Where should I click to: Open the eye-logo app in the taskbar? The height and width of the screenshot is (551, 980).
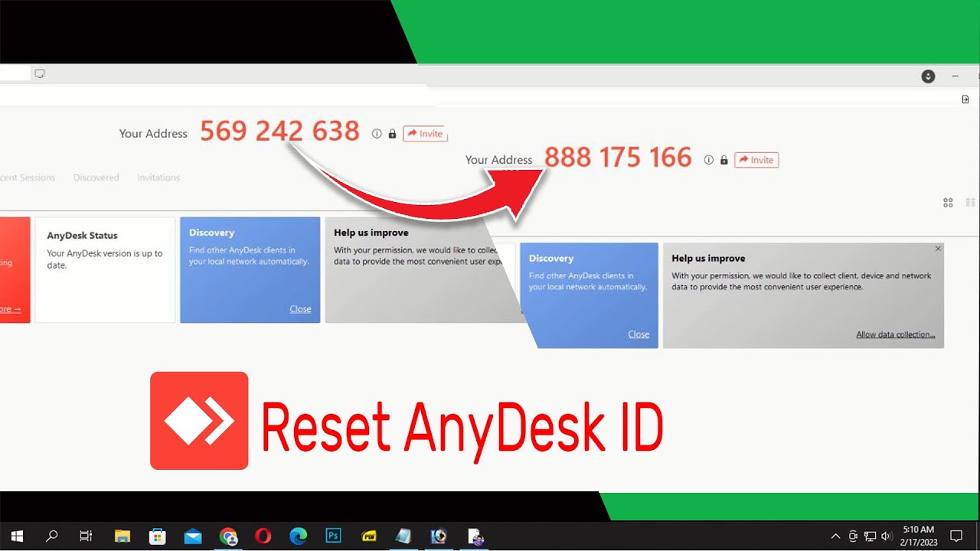pos(439,536)
